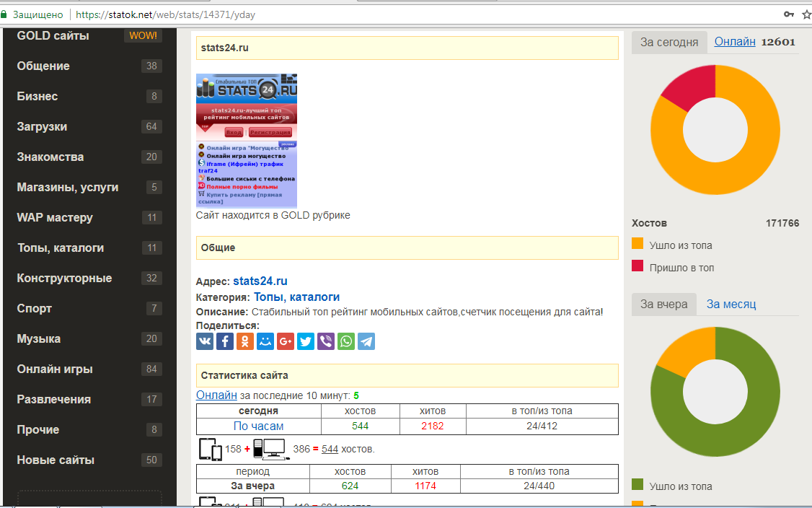This screenshot has height=508, width=812.
Task: Share via the Facebook icon
Action: [x=225, y=341]
